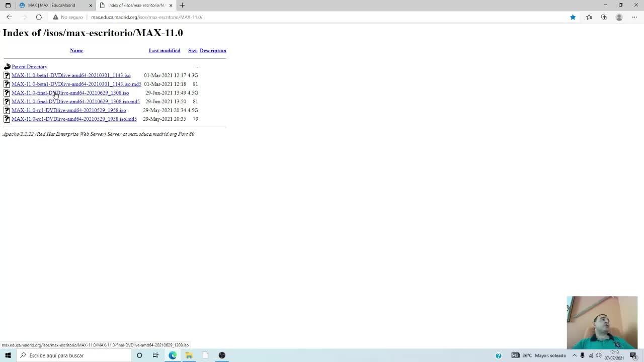Click the '29-May-2021 20:34' modified date

tap(165, 110)
